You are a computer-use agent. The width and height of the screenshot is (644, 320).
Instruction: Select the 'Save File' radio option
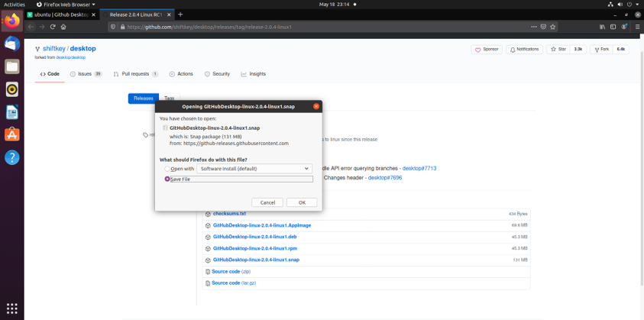[x=167, y=179]
